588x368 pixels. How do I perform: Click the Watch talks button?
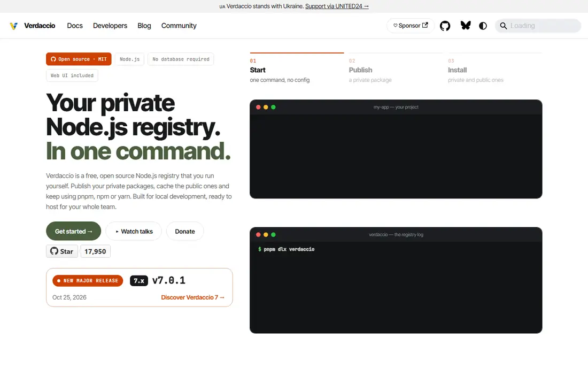point(134,231)
